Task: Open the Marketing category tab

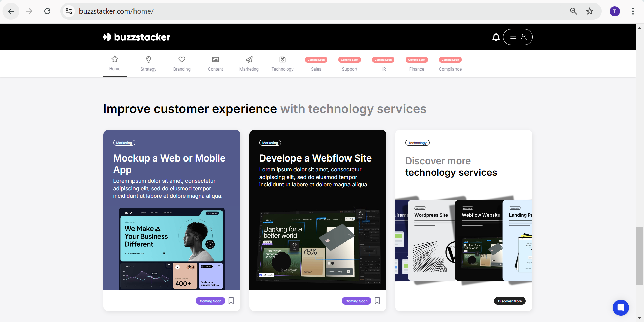Action: pyautogui.click(x=249, y=64)
